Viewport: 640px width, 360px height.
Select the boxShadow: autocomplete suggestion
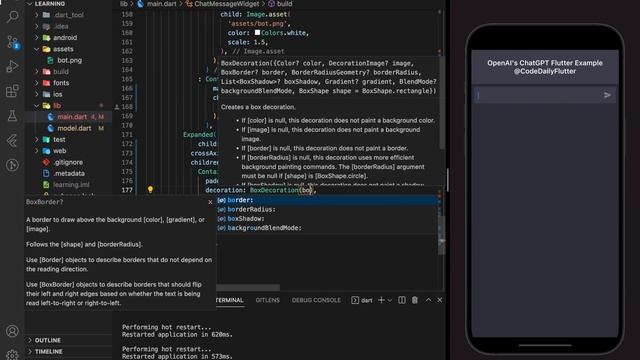tap(327, 219)
